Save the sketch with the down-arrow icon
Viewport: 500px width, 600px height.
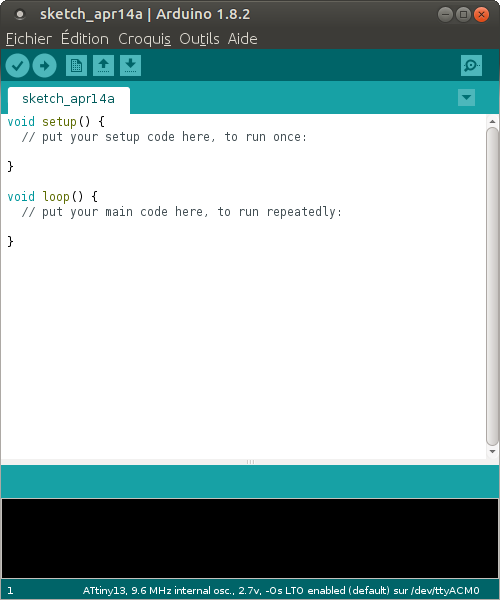point(130,65)
